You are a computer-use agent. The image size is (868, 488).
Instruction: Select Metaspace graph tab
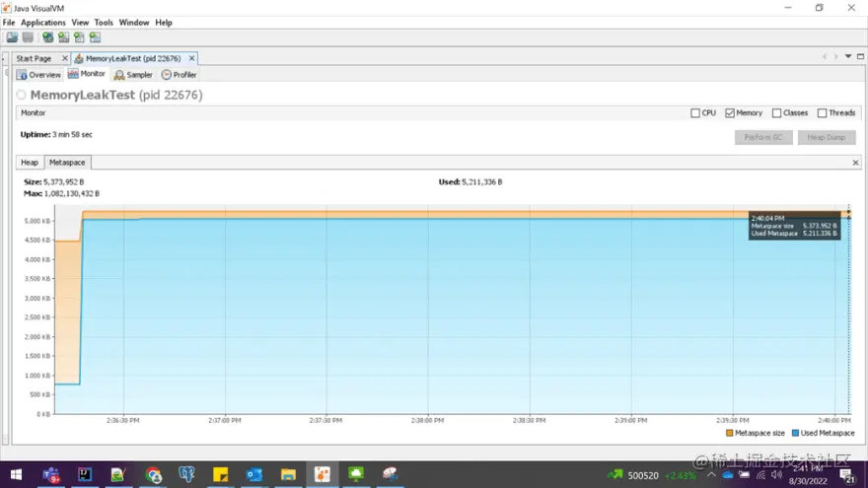click(67, 163)
